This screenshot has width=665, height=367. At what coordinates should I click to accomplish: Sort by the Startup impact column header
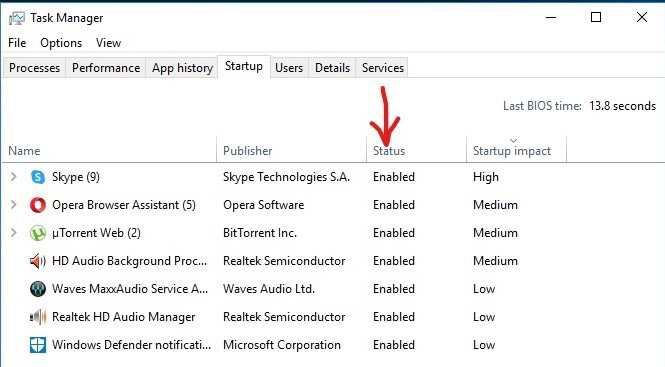coord(512,151)
